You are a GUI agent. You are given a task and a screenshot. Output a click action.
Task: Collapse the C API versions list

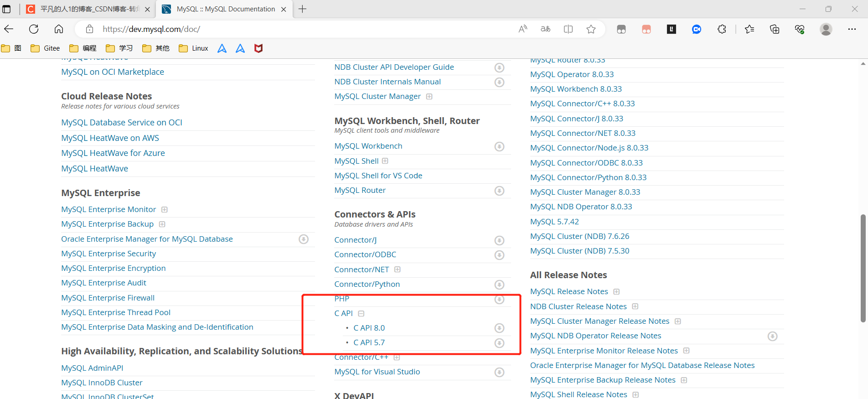(362, 314)
